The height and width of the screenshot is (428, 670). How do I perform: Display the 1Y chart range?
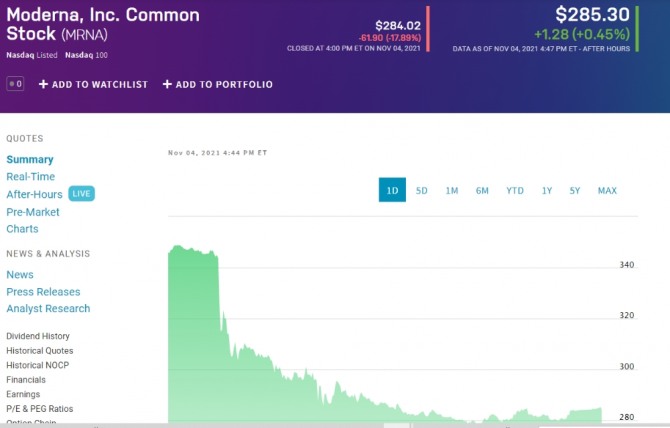[x=547, y=190]
